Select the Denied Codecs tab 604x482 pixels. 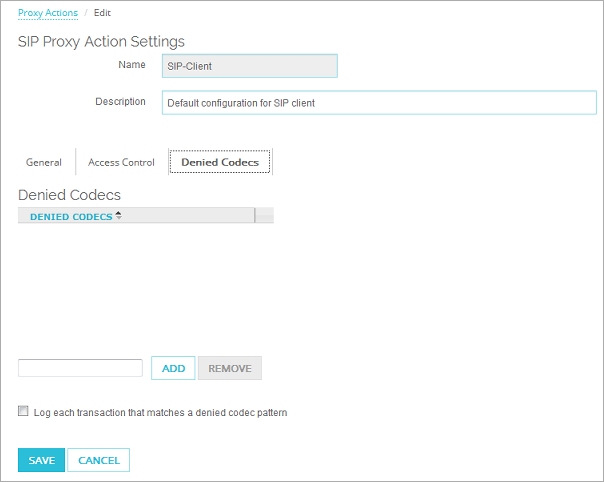click(x=220, y=162)
